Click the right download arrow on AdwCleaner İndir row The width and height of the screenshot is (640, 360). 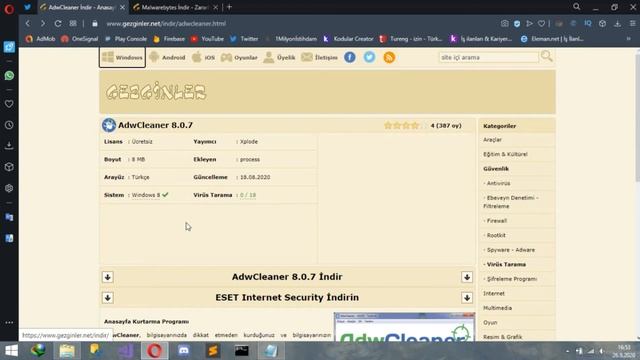point(467,277)
